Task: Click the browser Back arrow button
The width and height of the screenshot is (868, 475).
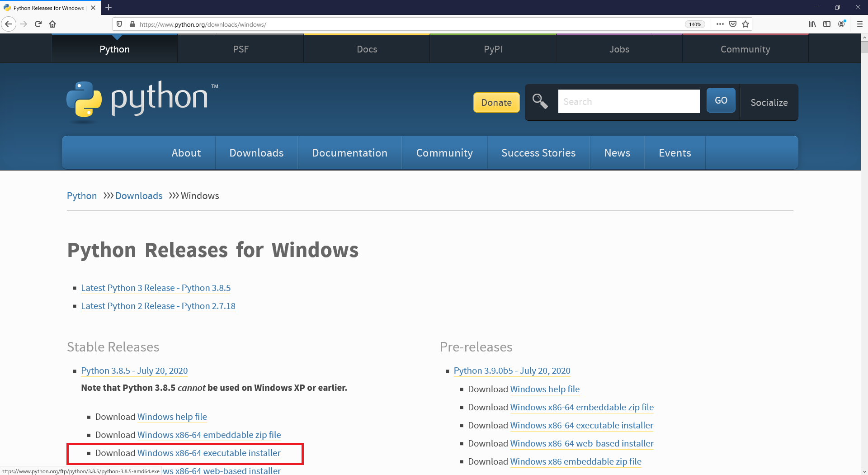Action: click(x=9, y=24)
